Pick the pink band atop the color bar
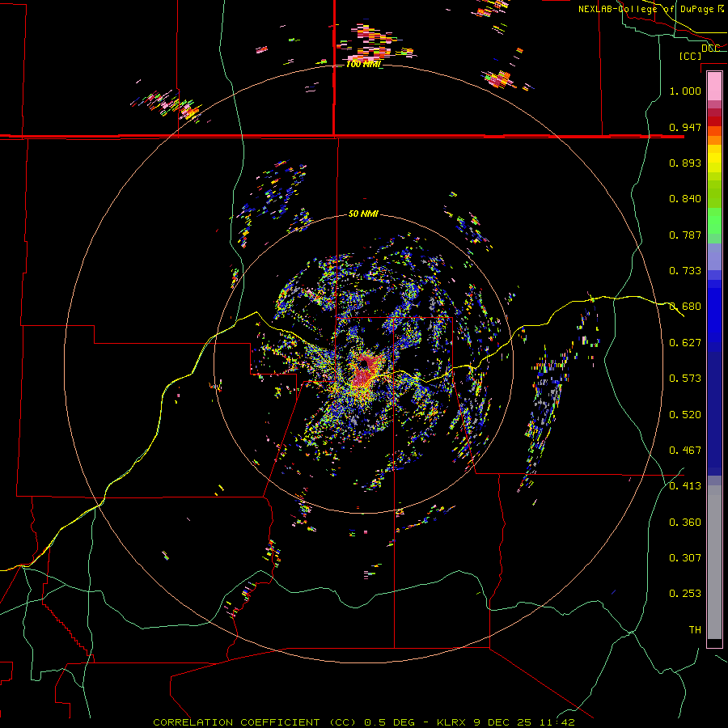Image resolution: width=728 pixels, height=728 pixels. click(714, 86)
